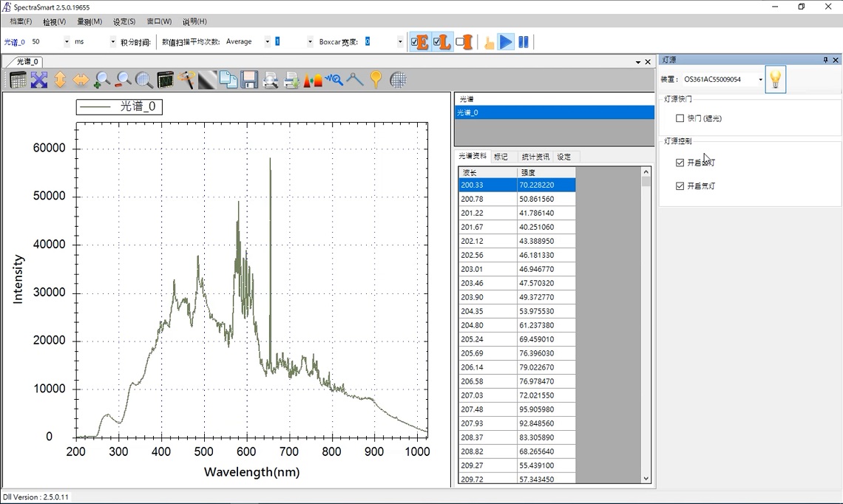
Task: Select the 光谱_0 document tab
Action: [x=27, y=62]
